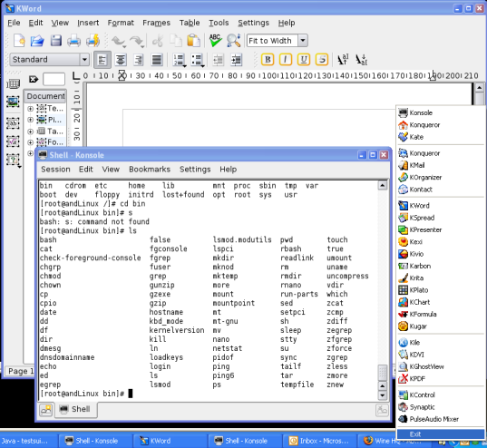Insert numbered list via toolbar icon
The width and height of the screenshot is (487, 448).
pyautogui.click(x=179, y=60)
